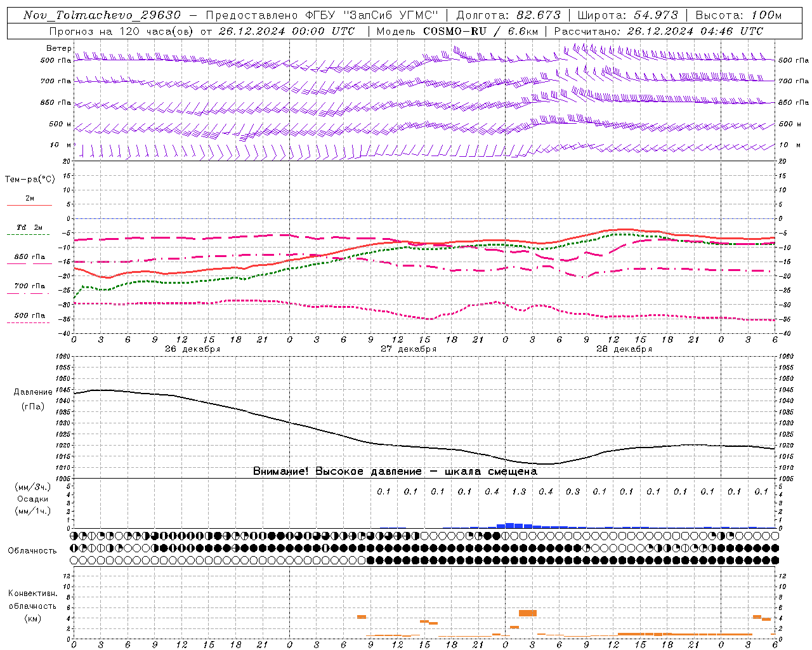Click the Осадки panel label
Image resolution: width=812 pixels, height=650 pixels.
32,499
